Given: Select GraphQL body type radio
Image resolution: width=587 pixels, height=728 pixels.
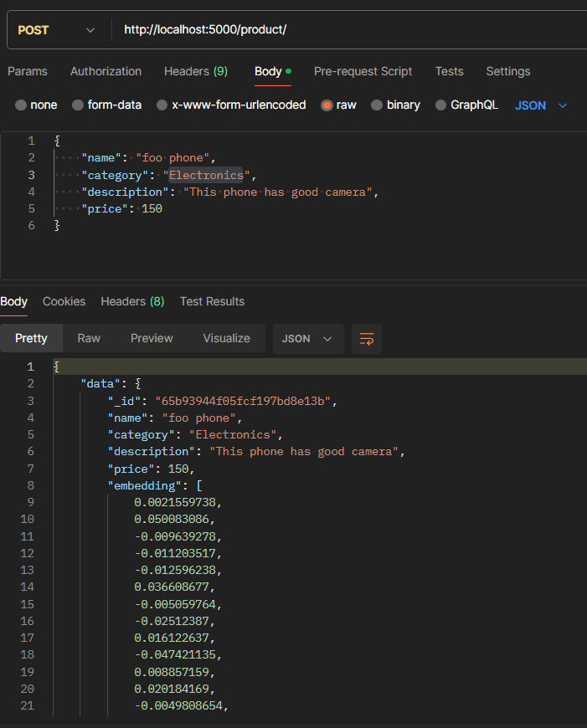Looking at the screenshot, I should point(440,105).
